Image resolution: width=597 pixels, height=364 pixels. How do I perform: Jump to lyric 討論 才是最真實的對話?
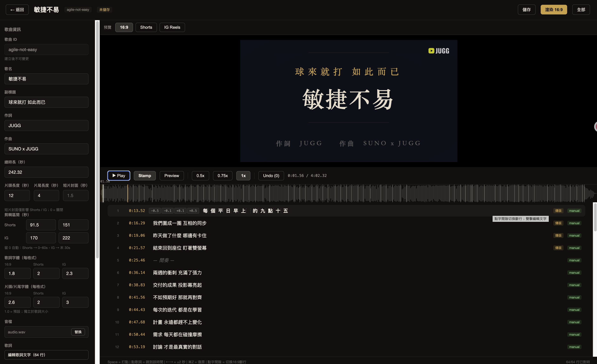point(177,347)
